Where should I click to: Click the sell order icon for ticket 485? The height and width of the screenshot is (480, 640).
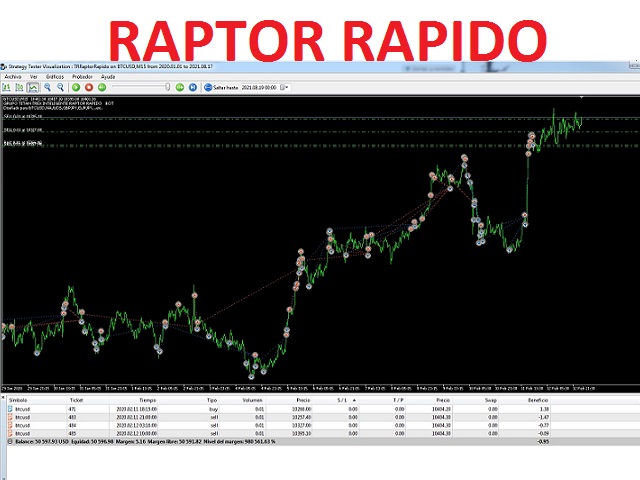(11, 433)
